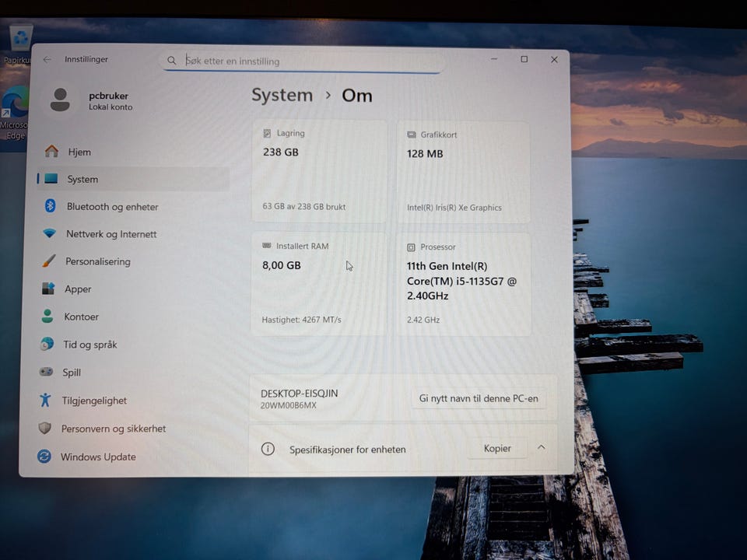This screenshot has width=747, height=560.
Task: Click the Wi-Fi network icon
Action: tap(49, 233)
